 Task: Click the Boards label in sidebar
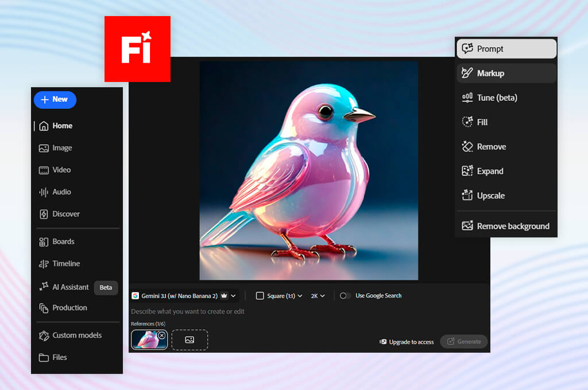63,241
